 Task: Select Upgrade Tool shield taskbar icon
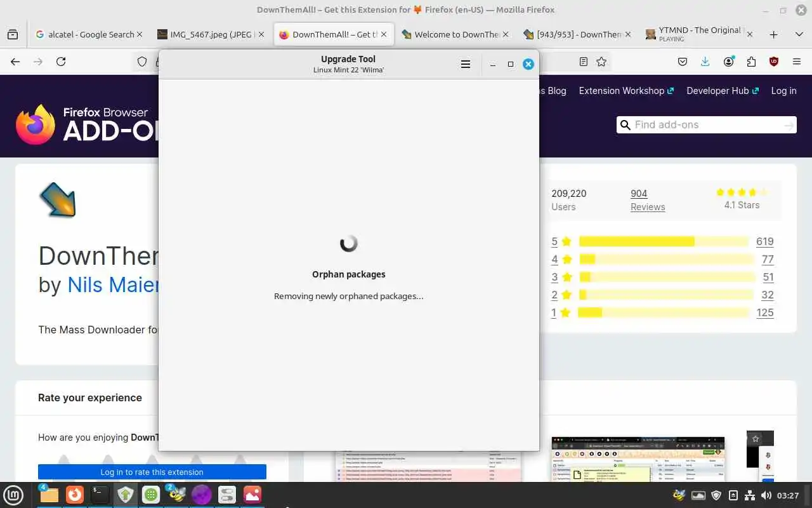(x=126, y=495)
